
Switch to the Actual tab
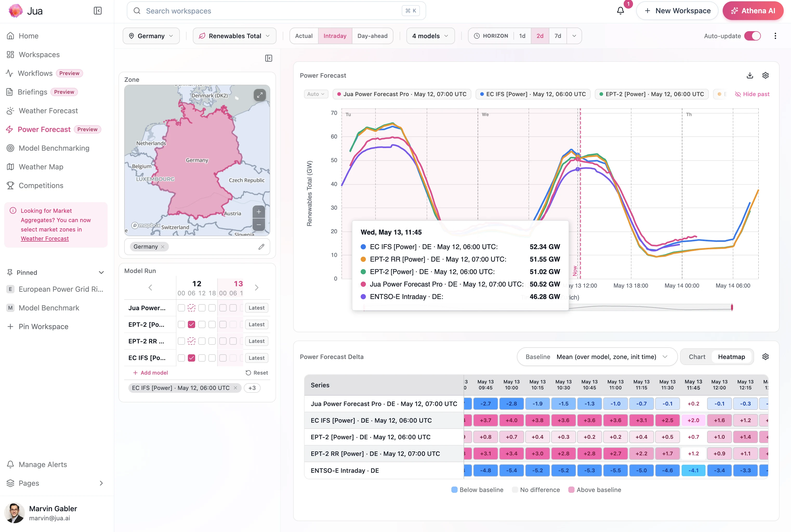click(x=304, y=36)
